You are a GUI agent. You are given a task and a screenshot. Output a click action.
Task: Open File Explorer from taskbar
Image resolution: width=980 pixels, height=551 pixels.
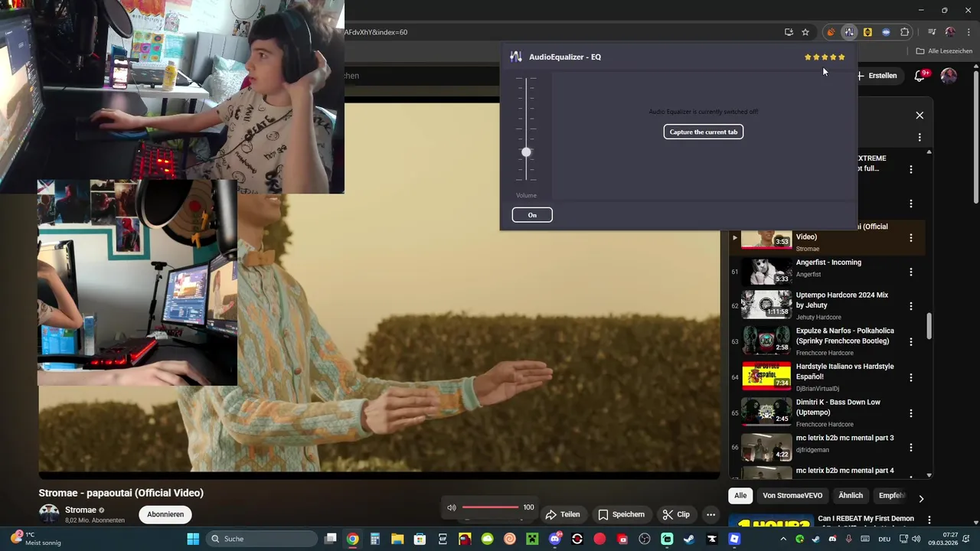(397, 539)
